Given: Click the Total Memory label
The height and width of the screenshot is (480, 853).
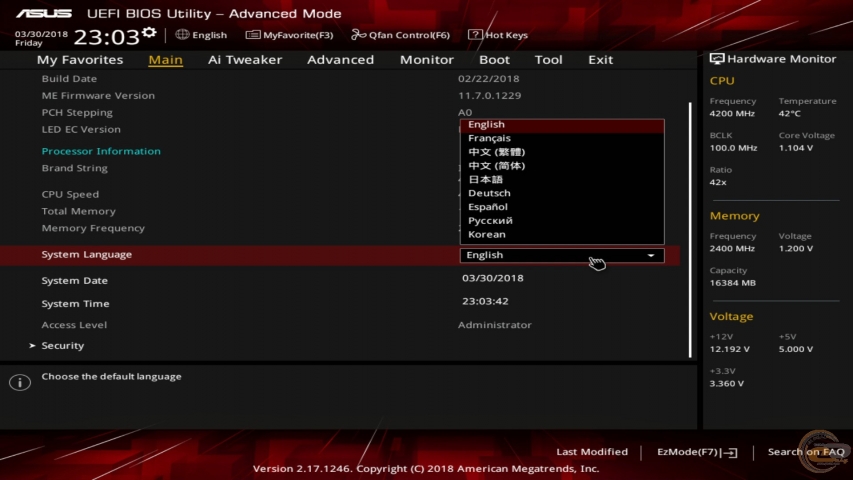Looking at the screenshot, I should coord(78,211).
